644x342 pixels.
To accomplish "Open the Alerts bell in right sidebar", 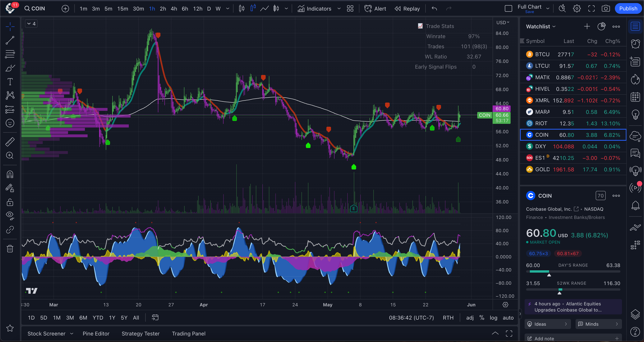I will click(x=635, y=206).
